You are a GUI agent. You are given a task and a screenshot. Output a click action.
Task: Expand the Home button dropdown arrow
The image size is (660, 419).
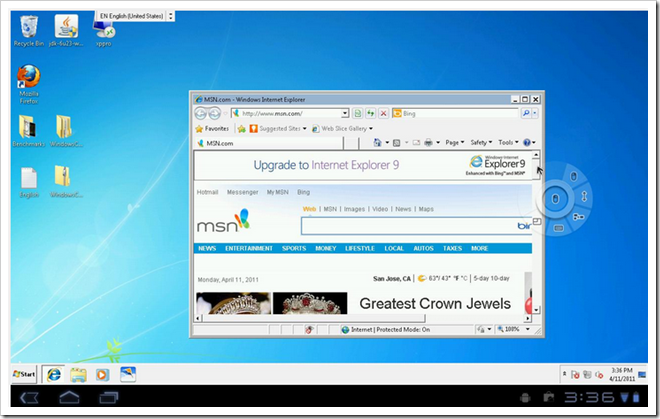coord(387,143)
